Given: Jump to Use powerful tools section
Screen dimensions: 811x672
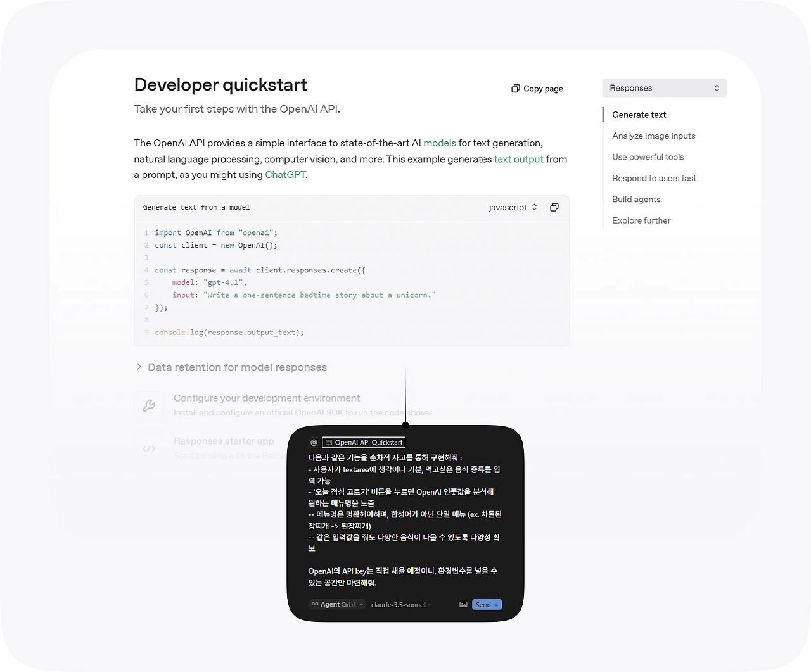Looking at the screenshot, I should [x=648, y=157].
